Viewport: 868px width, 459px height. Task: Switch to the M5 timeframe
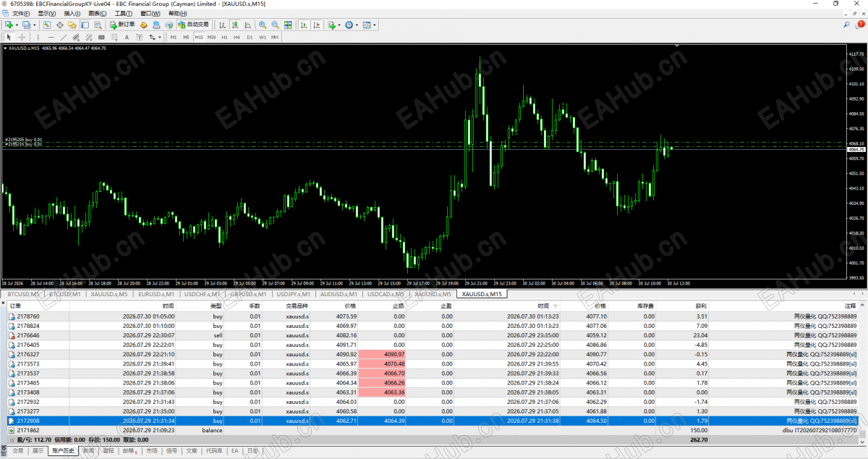[x=186, y=37]
